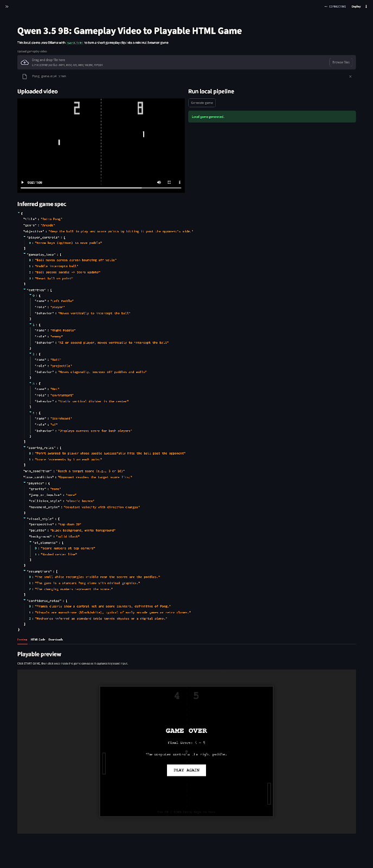
Task: Click the Browse files button
Action: click(x=341, y=62)
